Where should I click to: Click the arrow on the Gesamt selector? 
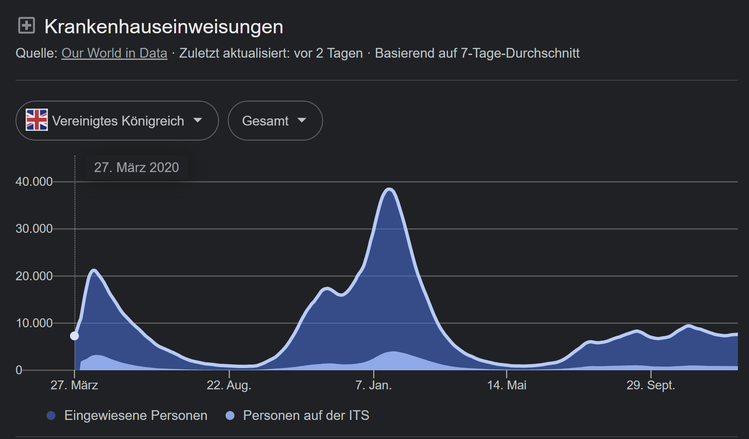click(x=302, y=121)
